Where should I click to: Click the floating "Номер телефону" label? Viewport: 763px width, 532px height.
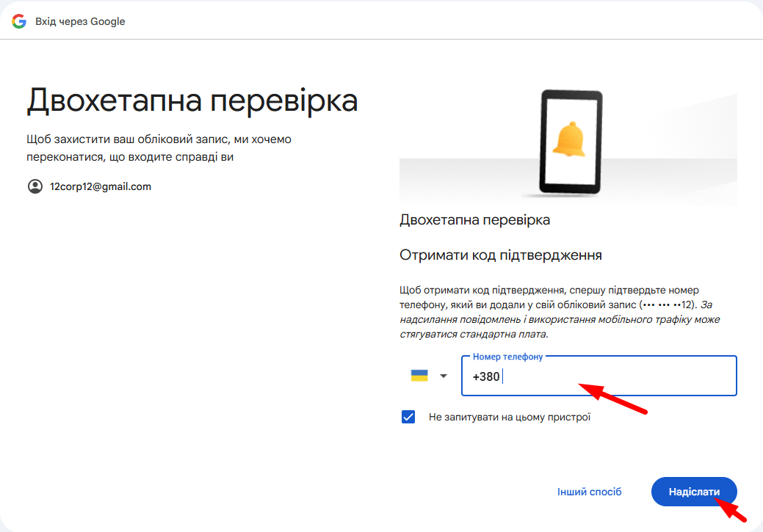coord(507,357)
